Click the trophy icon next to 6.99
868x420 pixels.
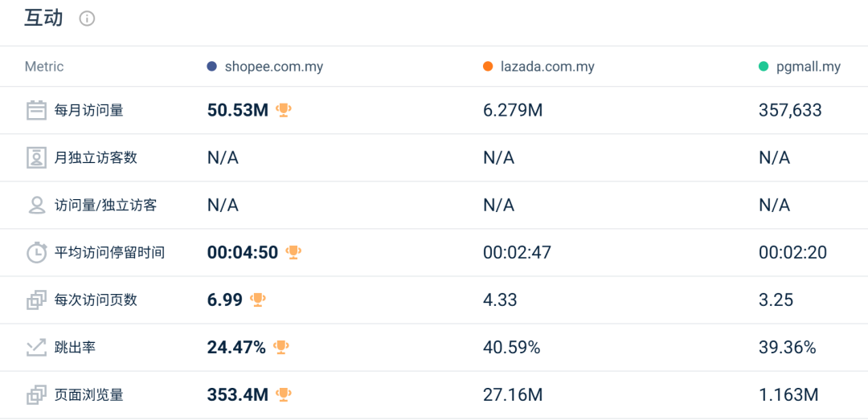click(258, 300)
